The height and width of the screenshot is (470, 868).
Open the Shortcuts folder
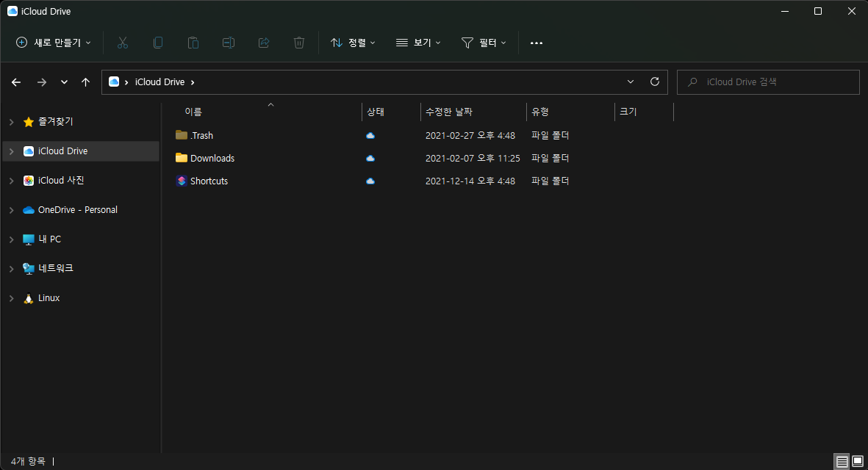[x=209, y=181]
